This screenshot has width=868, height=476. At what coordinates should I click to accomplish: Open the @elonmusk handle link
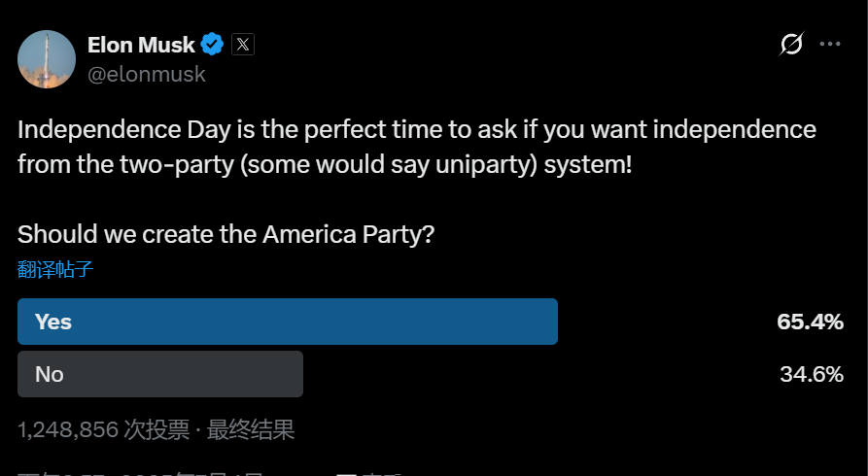(147, 74)
